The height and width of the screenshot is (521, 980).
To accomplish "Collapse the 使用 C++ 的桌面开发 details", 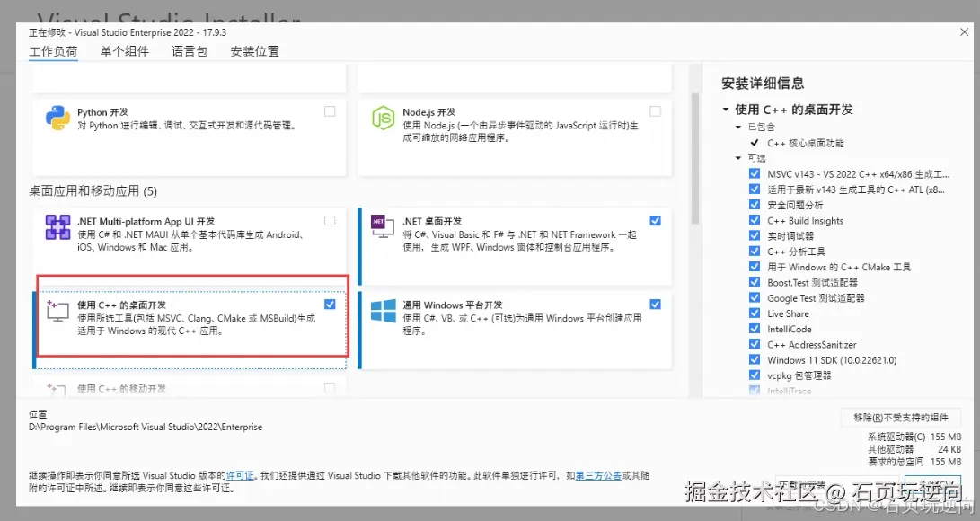I will point(726,108).
